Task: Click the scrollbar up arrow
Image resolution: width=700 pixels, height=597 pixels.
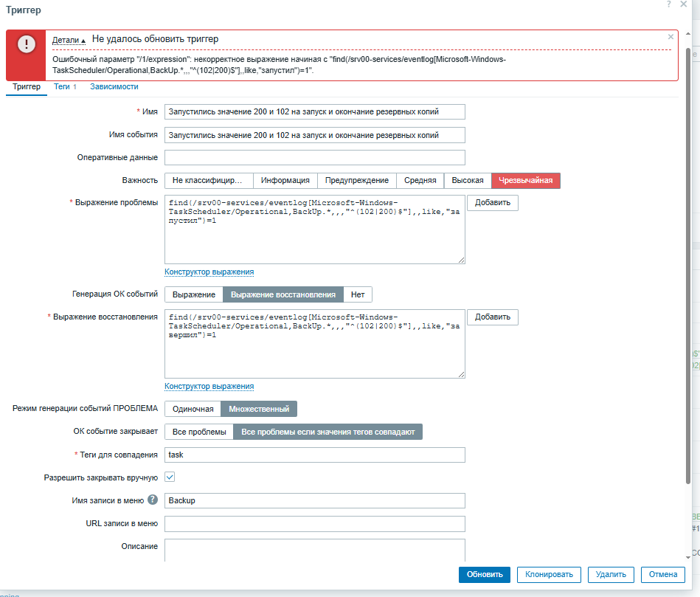Action: click(688, 34)
